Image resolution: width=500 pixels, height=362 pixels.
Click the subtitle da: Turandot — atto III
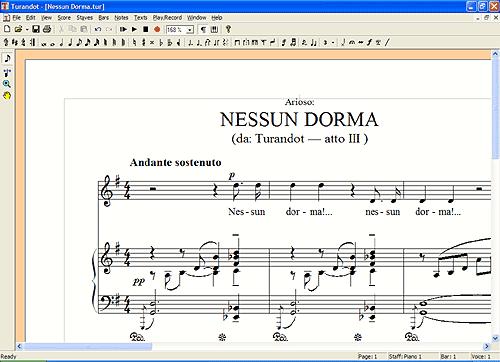pyautogui.click(x=299, y=139)
